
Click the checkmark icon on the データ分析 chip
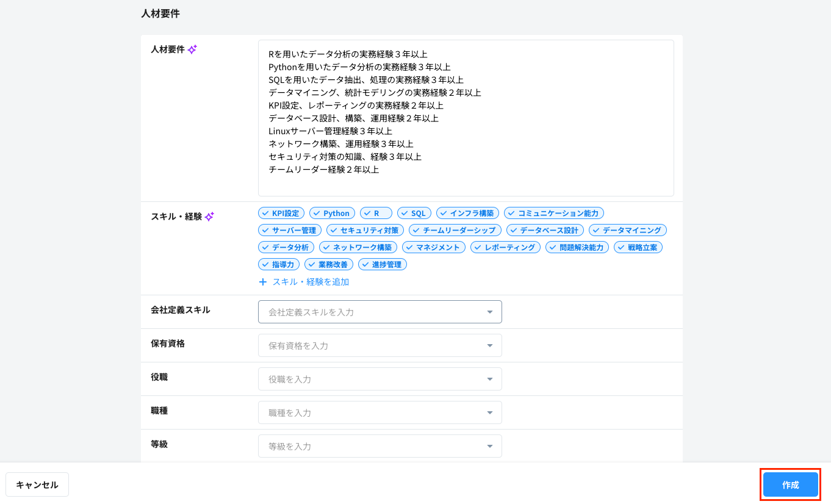click(266, 247)
